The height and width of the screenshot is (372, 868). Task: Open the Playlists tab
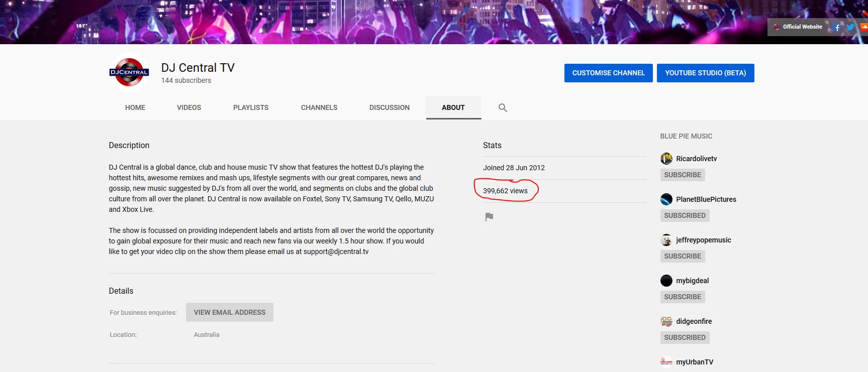point(251,107)
